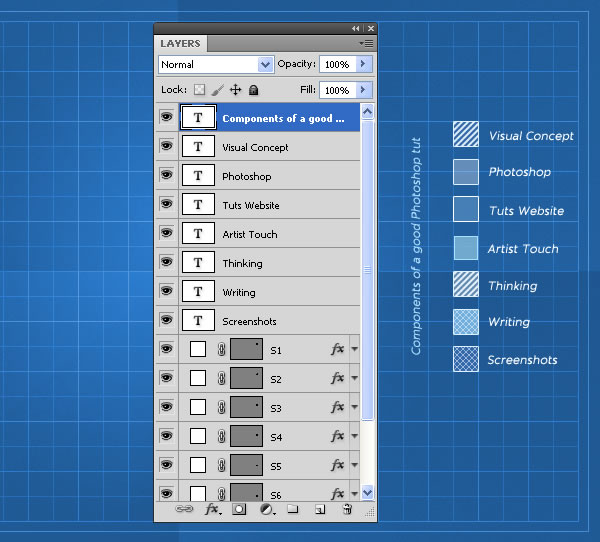Click the fx effects icon on layer S3

pyautogui.click(x=338, y=407)
